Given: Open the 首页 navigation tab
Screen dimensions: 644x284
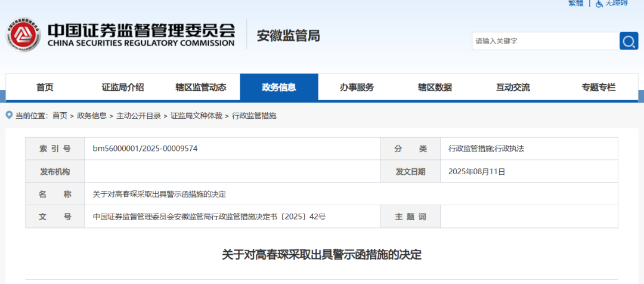Looking at the screenshot, I should tap(45, 87).
